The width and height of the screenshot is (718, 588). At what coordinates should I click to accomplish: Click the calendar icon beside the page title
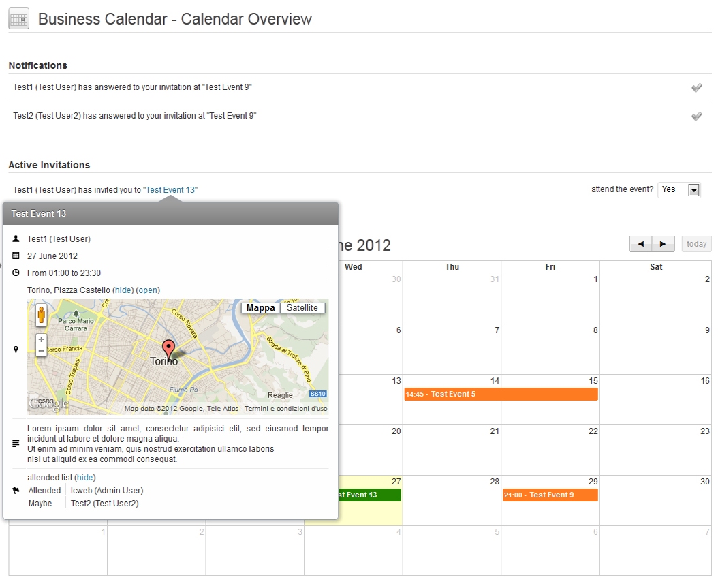tap(18, 18)
